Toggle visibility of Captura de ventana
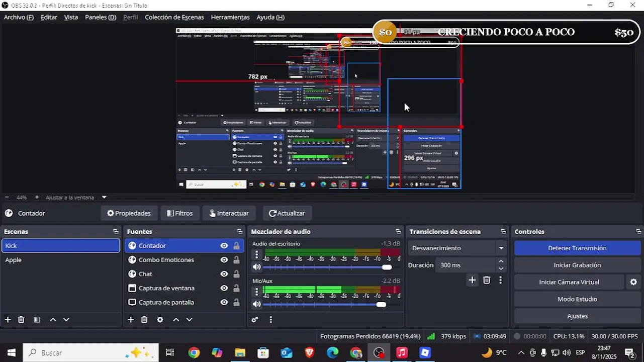The width and height of the screenshot is (644, 362). click(224, 288)
